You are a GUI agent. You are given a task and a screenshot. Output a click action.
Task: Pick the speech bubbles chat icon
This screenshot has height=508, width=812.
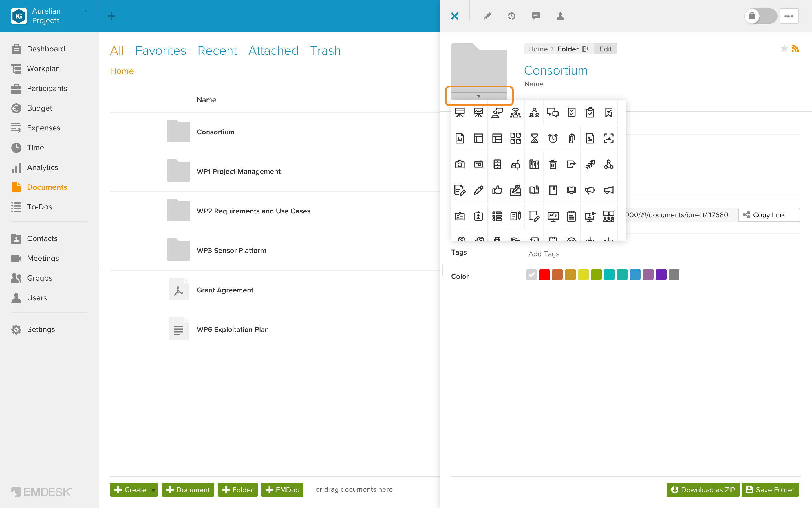[x=553, y=113]
